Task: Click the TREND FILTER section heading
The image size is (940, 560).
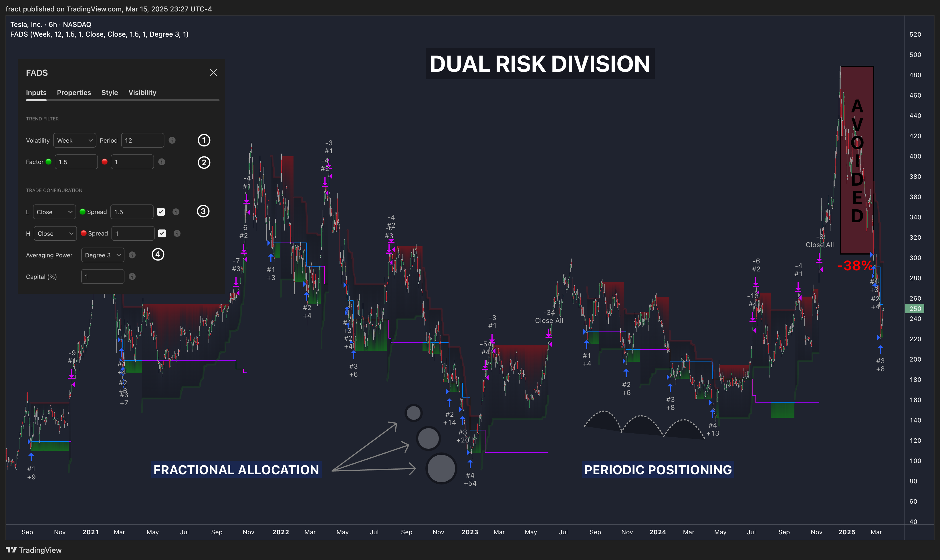Action: (x=42, y=119)
